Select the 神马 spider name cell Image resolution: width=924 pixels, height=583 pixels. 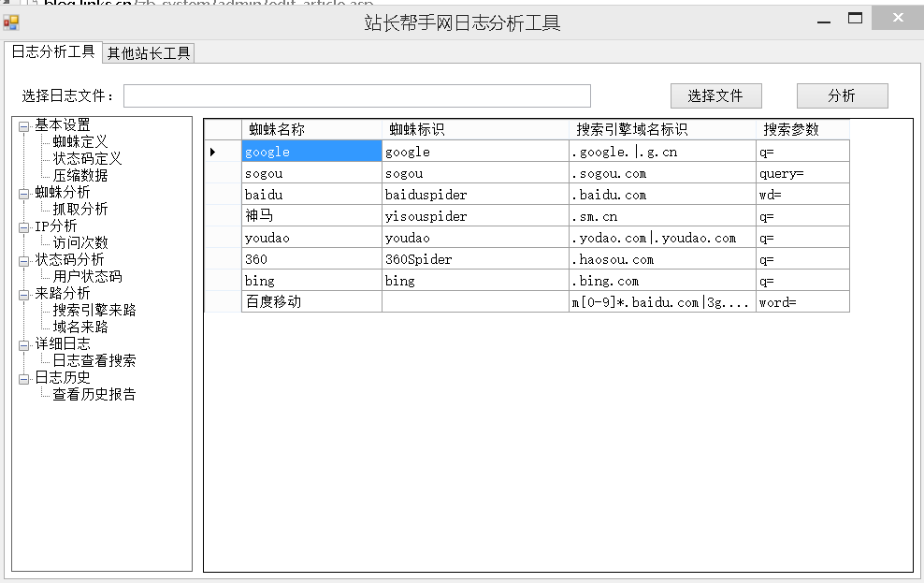(311, 216)
